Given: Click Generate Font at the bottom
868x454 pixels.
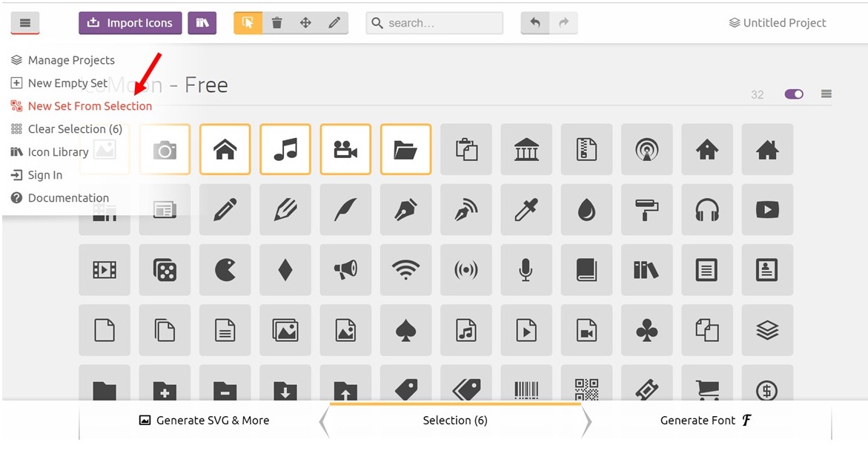Looking at the screenshot, I should (706, 421).
